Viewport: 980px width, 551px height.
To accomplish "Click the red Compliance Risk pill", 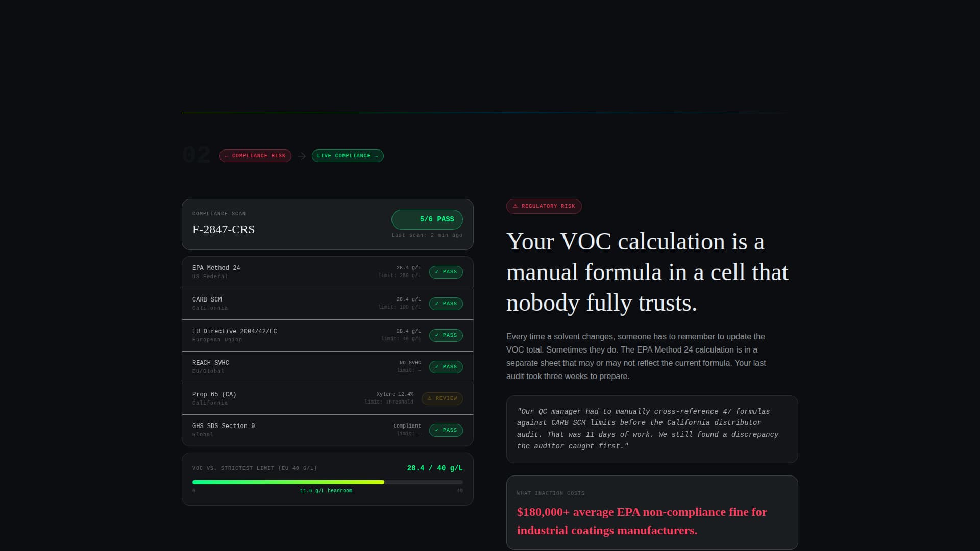I will tap(255, 156).
